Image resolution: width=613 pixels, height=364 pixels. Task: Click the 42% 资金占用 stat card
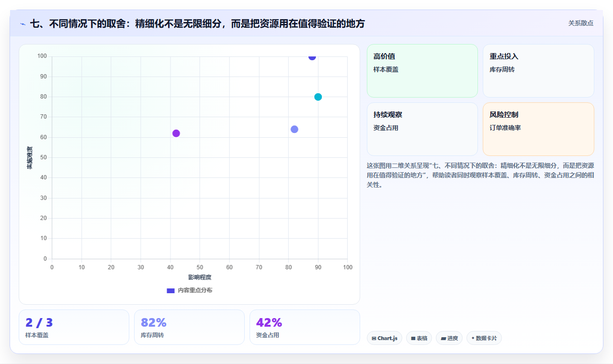coord(305,327)
